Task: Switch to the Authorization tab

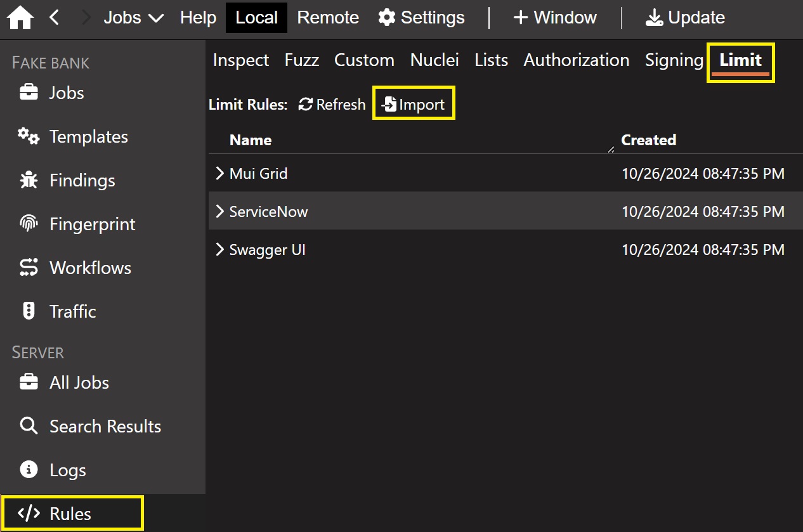Action: pyautogui.click(x=576, y=60)
